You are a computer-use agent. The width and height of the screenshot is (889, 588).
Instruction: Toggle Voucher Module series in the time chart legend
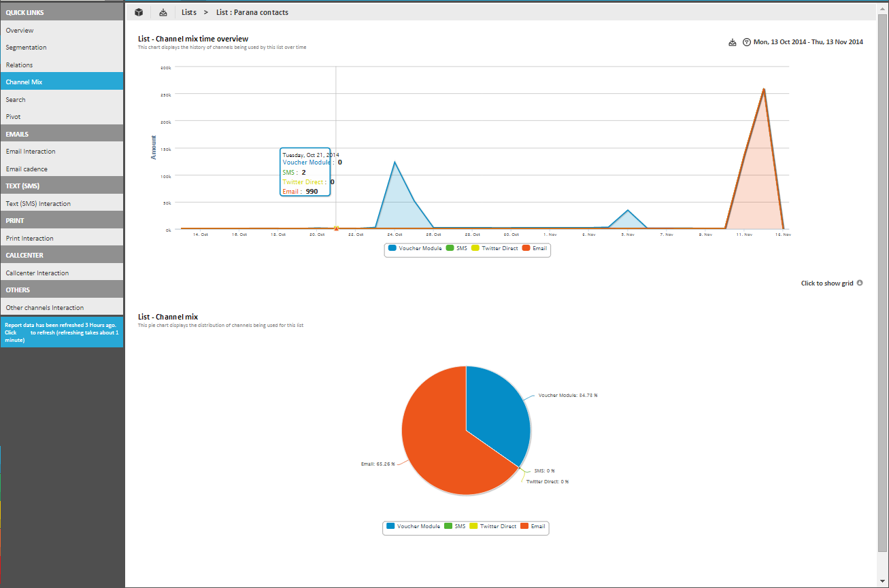click(x=415, y=249)
